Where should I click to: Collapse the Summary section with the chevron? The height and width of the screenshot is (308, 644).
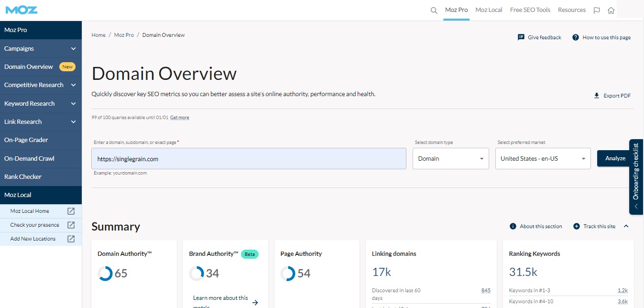tap(626, 226)
